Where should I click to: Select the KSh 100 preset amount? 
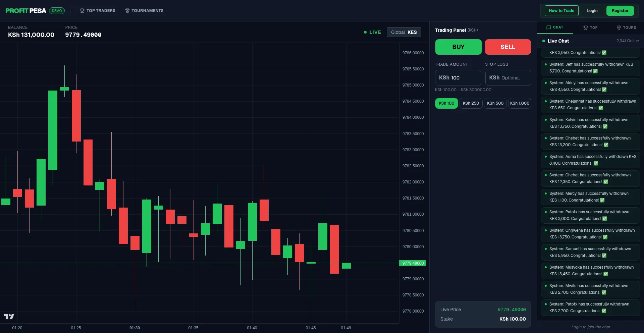[x=446, y=103]
